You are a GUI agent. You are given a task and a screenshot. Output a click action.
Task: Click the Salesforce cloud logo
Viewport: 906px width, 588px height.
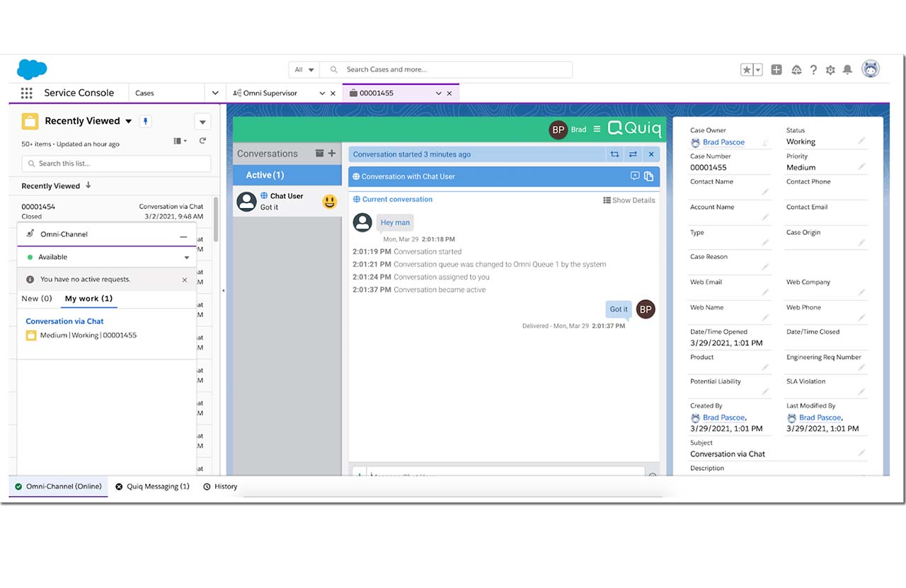[x=32, y=69]
